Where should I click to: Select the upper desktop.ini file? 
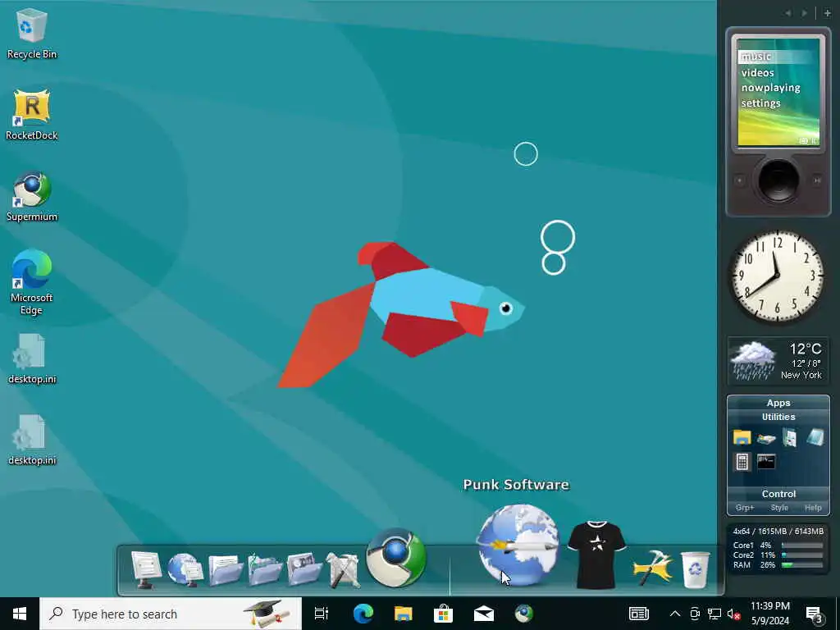[32, 358]
